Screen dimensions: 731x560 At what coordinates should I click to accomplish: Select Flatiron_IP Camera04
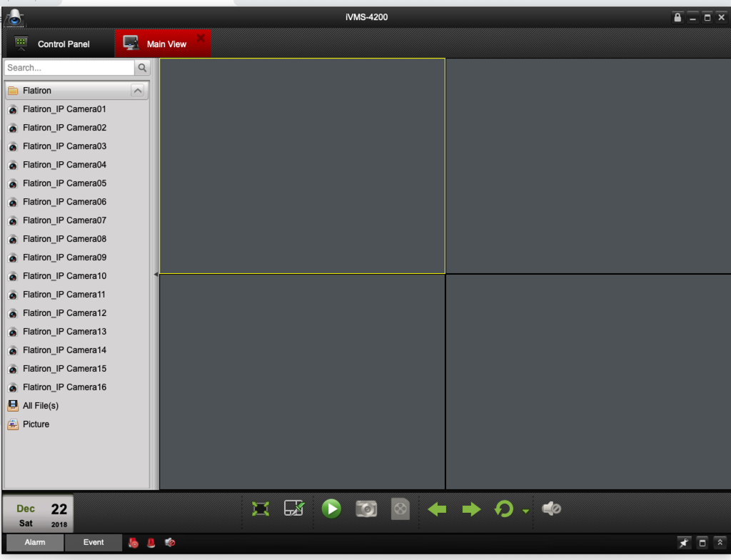76,165
